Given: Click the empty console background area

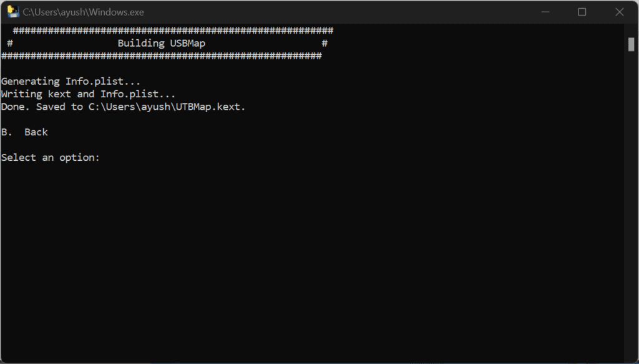Looking at the screenshot, I should pyautogui.click(x=312, y=262).
